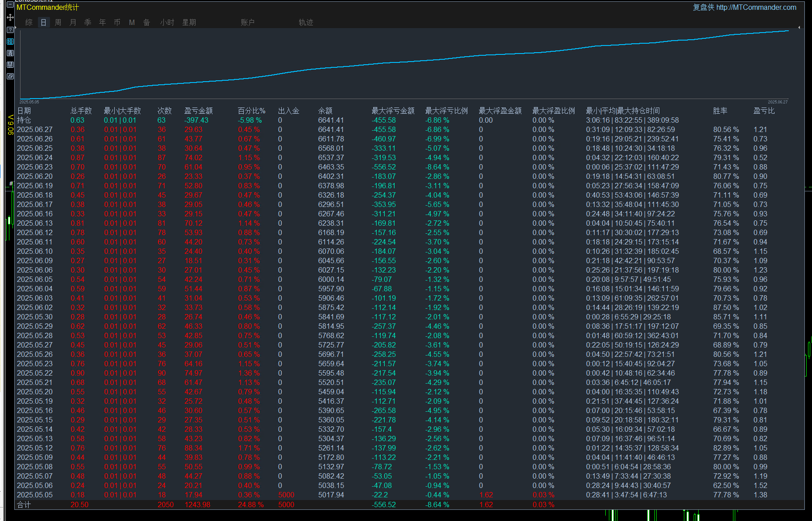The width and height of the screenshot is (812, 521).
Task: Click the four-arrow move panel icon
Action: [x=10, y=17]
